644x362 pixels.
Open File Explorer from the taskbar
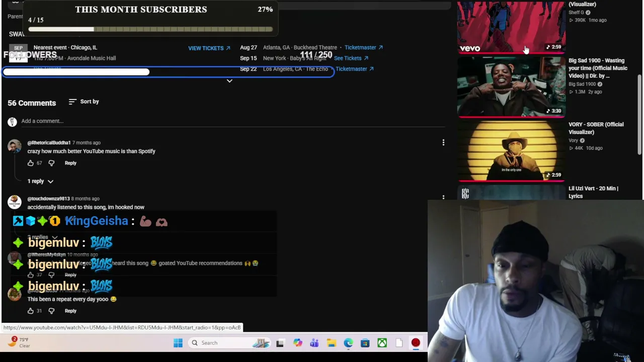331,343
